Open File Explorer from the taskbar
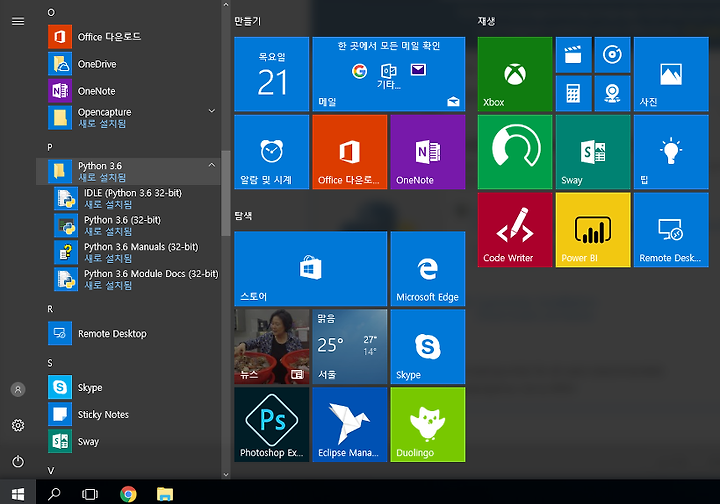Image resolution: width=720 pixels, height=504 pixels. (x=165, y=494)
